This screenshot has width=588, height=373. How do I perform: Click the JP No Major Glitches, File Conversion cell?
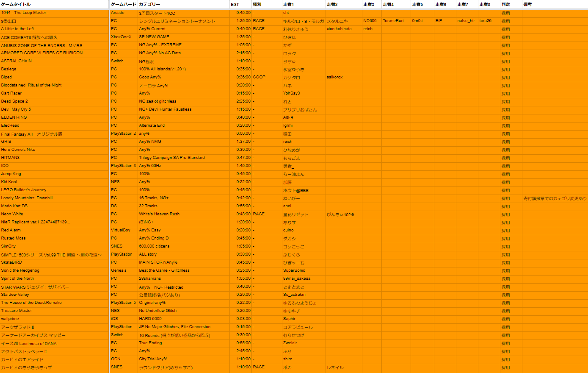pos(184,327)
